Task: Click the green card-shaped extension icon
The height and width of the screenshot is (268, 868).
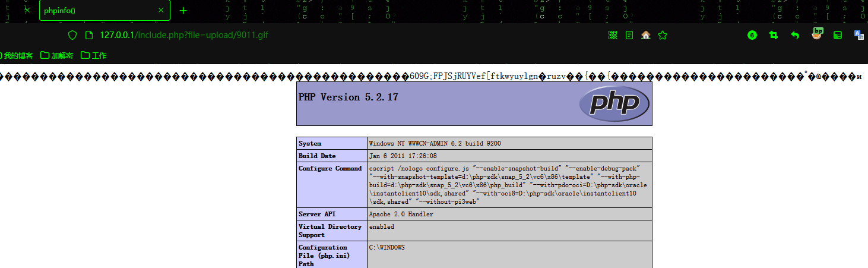Action: 838,35
